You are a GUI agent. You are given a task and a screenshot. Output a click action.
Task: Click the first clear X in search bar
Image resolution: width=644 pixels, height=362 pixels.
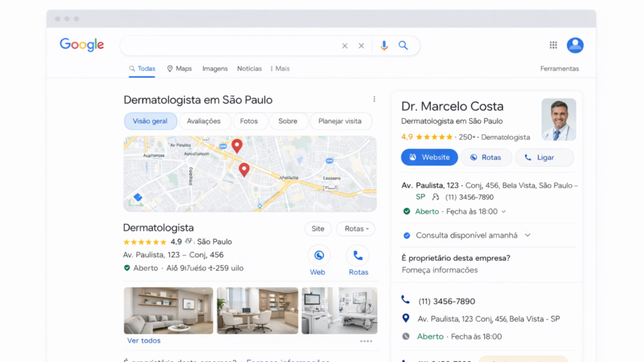(x=345, y=45)
